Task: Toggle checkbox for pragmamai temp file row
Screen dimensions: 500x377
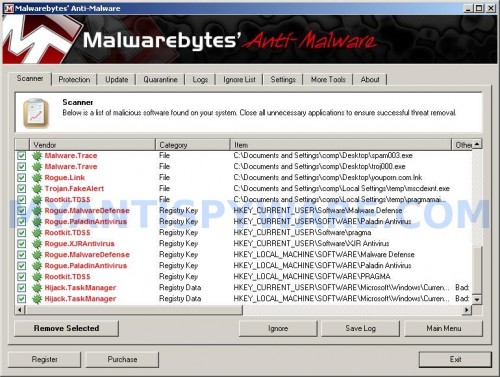Action: coord(22,200)
